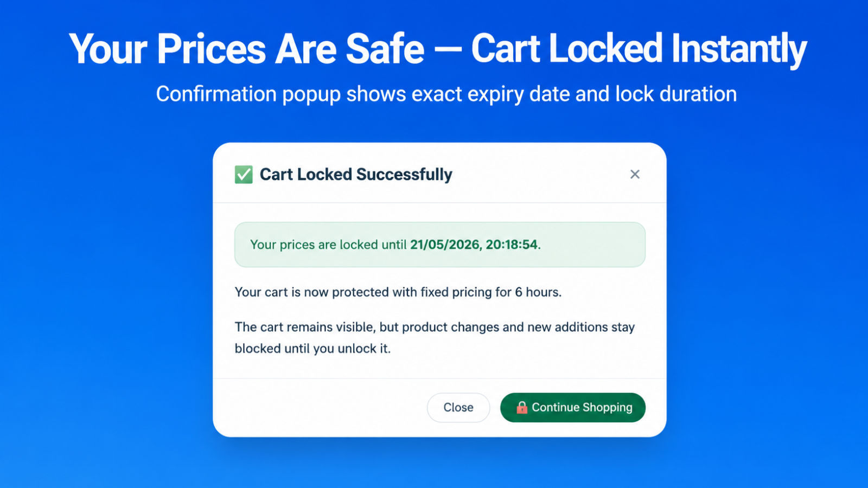
Task: Click the 'protected with fixed pricing' sentence
Action: click(398, 292)
